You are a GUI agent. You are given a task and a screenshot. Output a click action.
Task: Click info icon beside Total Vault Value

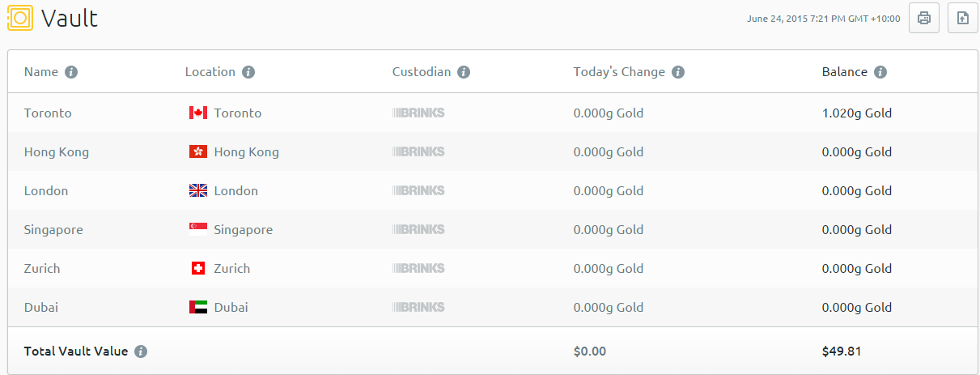tap(141, 352)
